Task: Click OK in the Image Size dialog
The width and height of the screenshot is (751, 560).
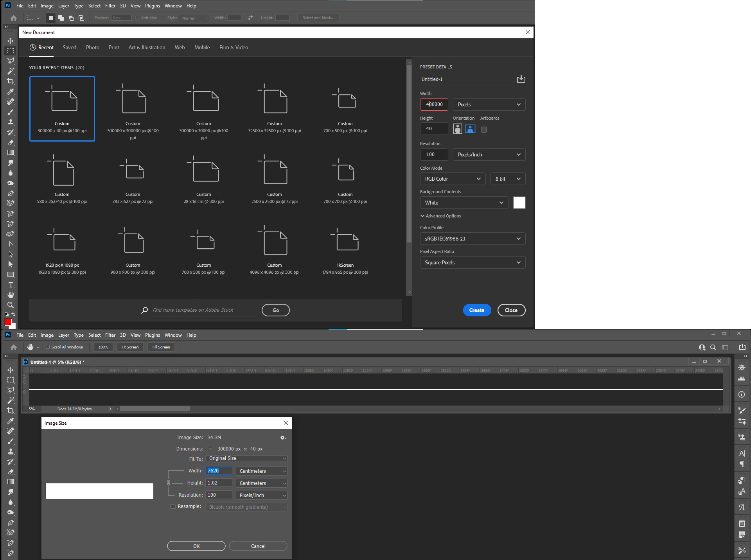Action: (196, 546)
